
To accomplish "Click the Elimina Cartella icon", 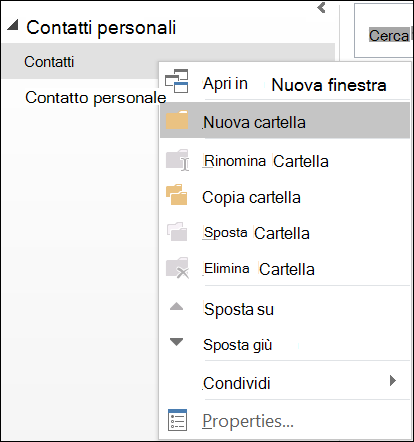I will pyautogui.click(x=178, y=268).
